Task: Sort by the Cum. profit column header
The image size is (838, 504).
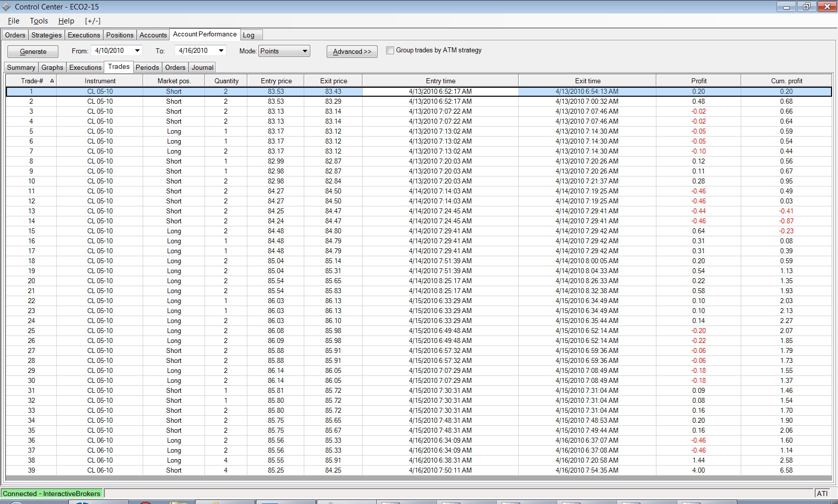Action: (x=787, y=81)
